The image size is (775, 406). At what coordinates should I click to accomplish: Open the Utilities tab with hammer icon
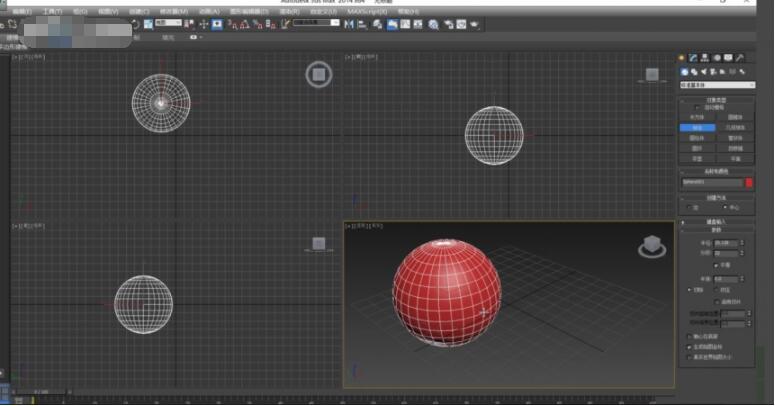[741, 58]
